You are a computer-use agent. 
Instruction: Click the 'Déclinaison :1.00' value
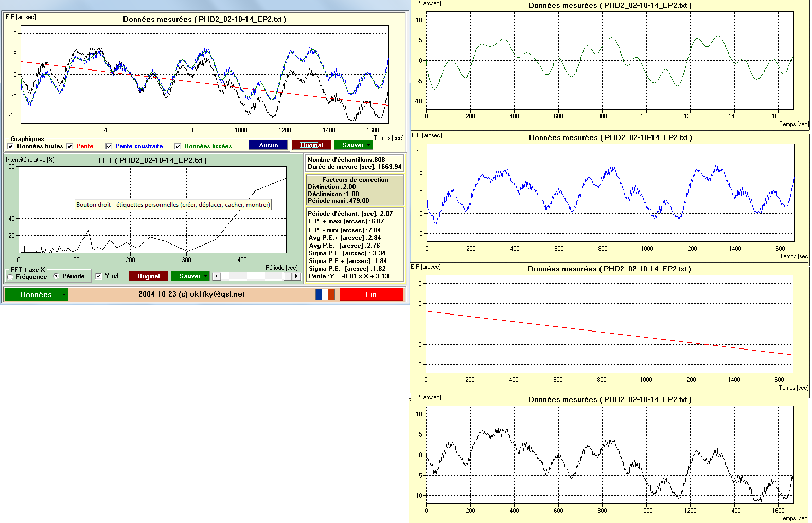[333, 194]
